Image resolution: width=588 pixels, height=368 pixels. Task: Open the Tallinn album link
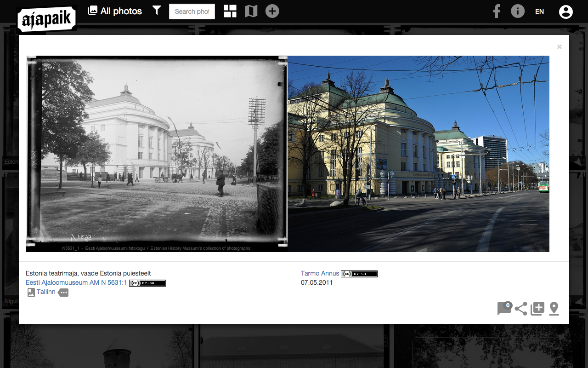click(46, 292)
